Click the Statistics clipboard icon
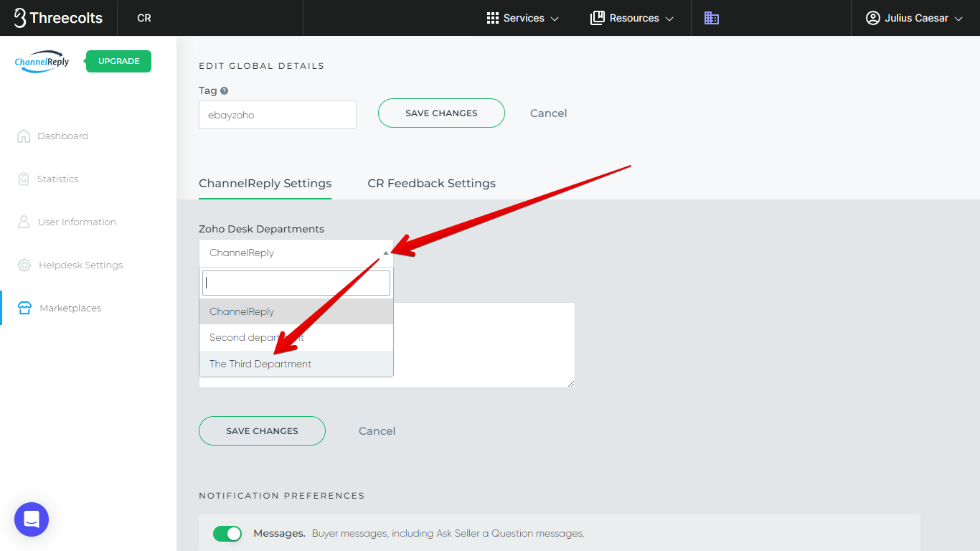The image size is (980, 551). point(24,179)
